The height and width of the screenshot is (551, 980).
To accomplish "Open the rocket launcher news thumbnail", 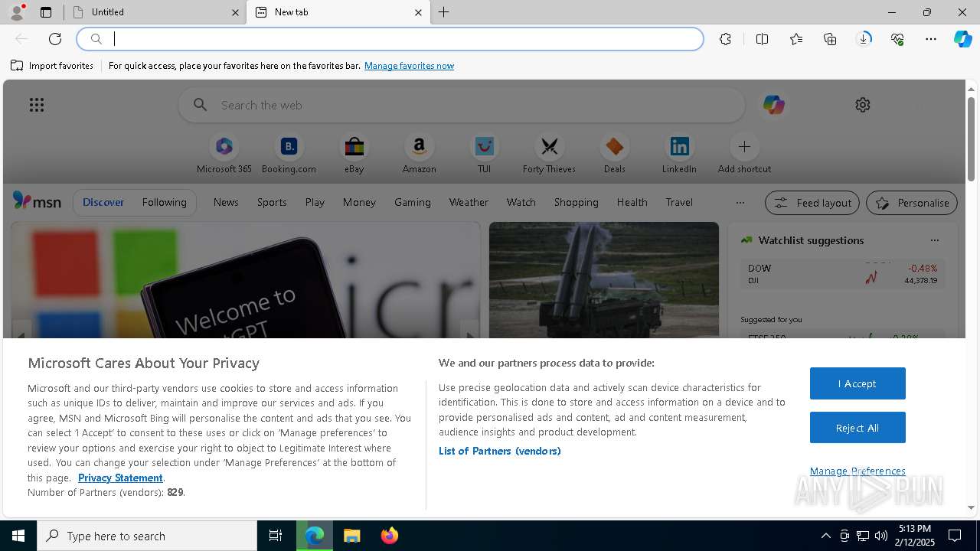I will click(604, 280).
